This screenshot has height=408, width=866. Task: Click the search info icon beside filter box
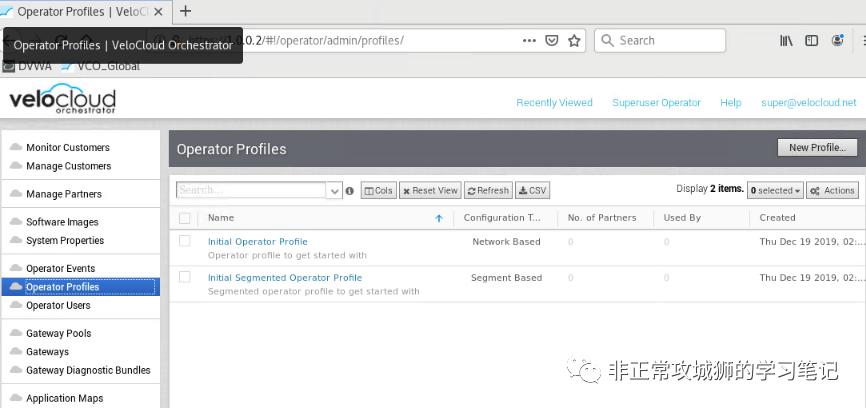(350, 191)
